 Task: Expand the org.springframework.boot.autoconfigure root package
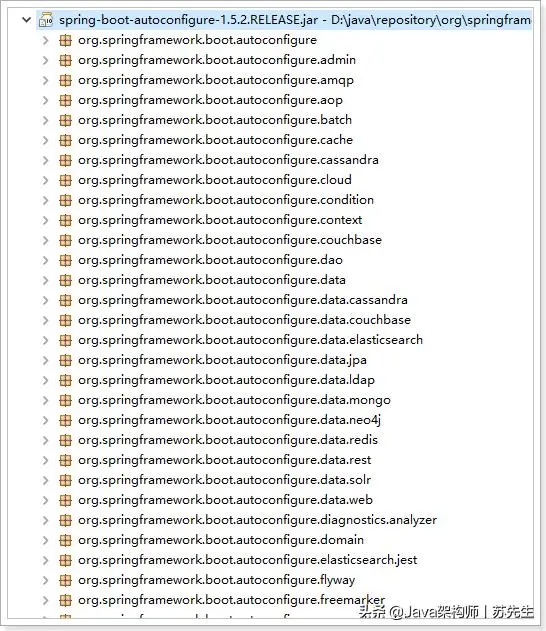pos(45,40)
